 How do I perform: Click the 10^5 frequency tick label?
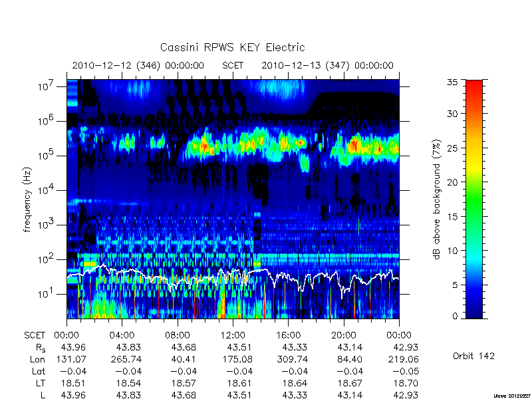coord(47,156)
